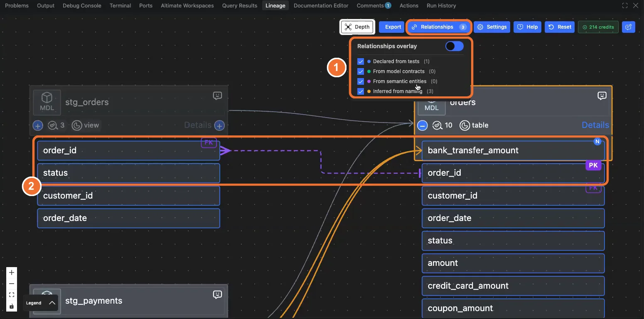Fit the lineage view to the screen
The width and height of the screenshot is (644, 319).
[x=12, y=295]
